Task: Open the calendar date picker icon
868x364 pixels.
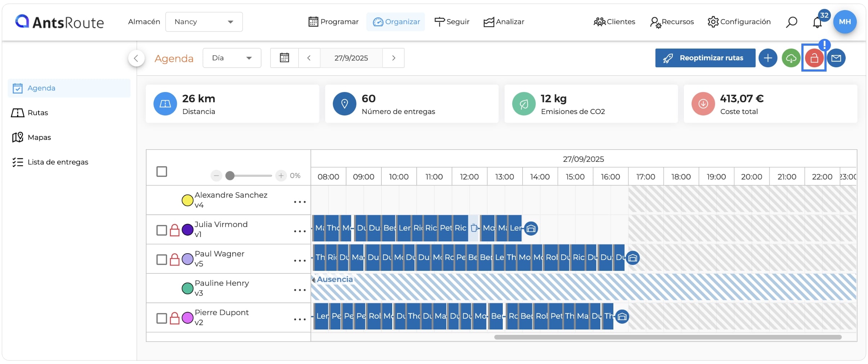Action: click(x=285, y=58)
